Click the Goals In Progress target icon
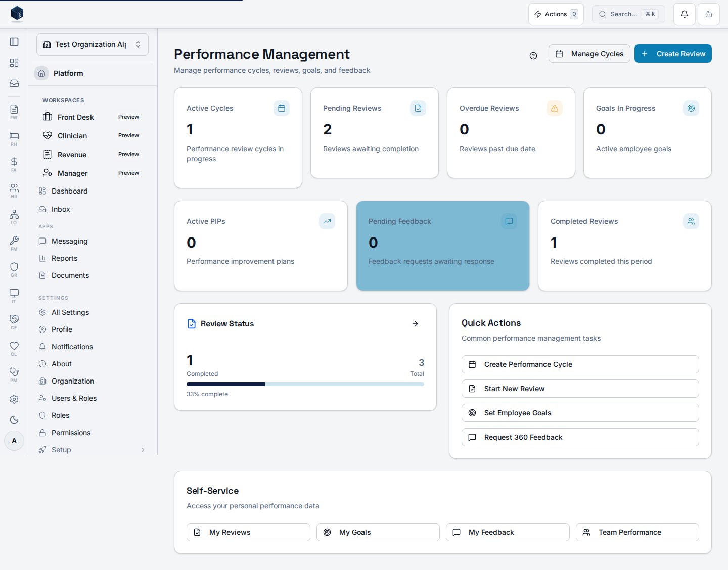Image resolution: width=728 pixels, height=570 pixels. (x=691, y=108)
